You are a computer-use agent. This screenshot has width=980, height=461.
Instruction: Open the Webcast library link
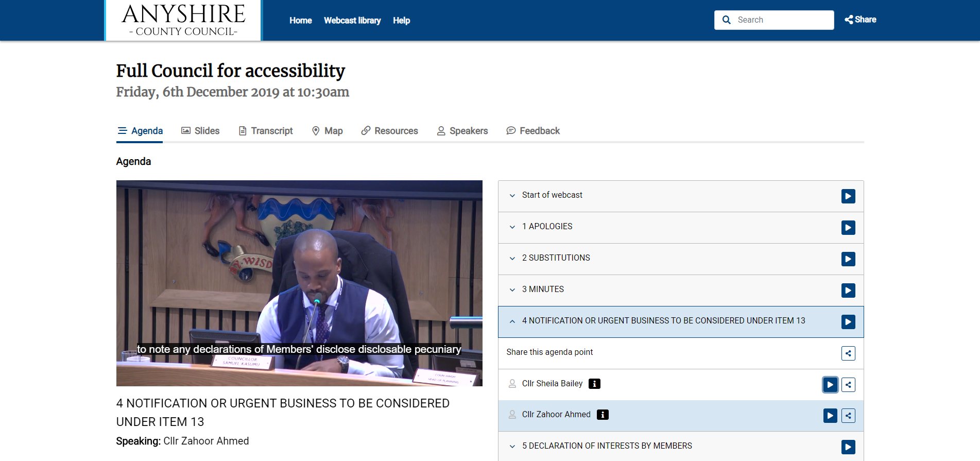[352, 21]
